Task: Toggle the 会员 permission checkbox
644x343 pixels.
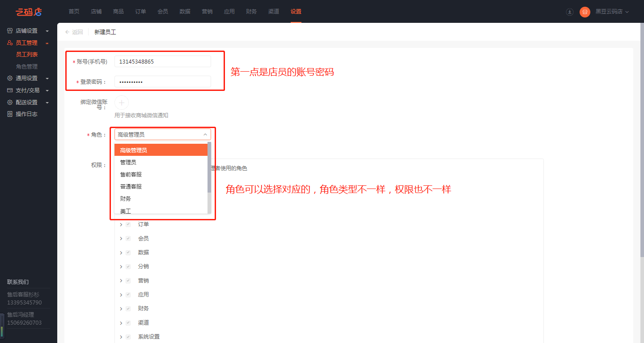Action: (x=128, y=239)
